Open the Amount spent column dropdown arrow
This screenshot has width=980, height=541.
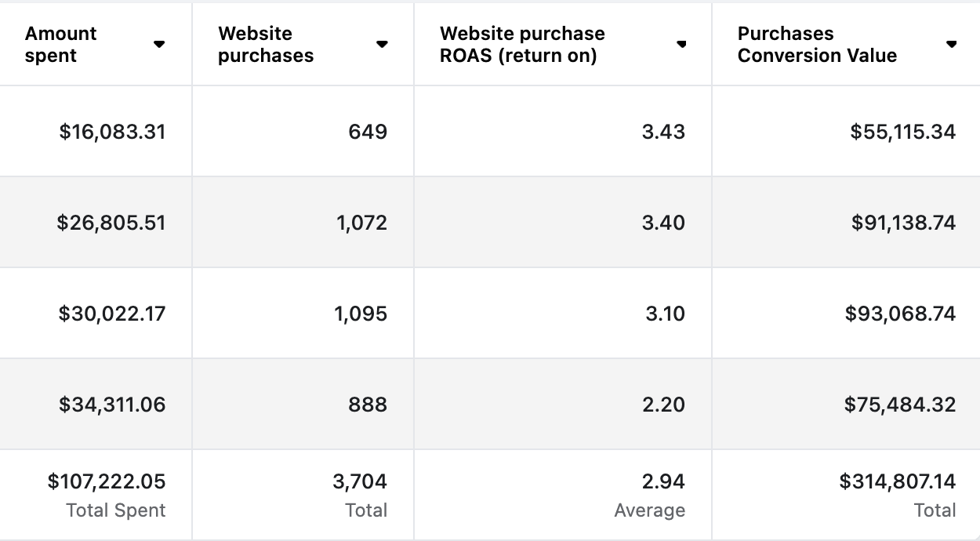click(159, 45)
